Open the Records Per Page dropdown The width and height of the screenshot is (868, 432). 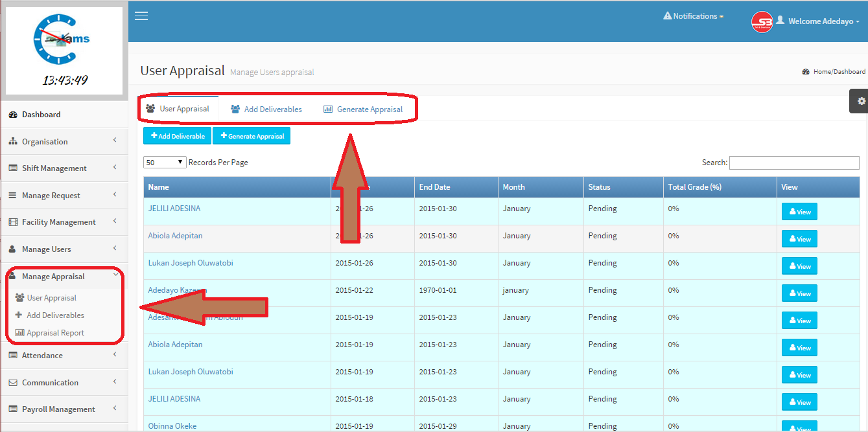point(165,163)
